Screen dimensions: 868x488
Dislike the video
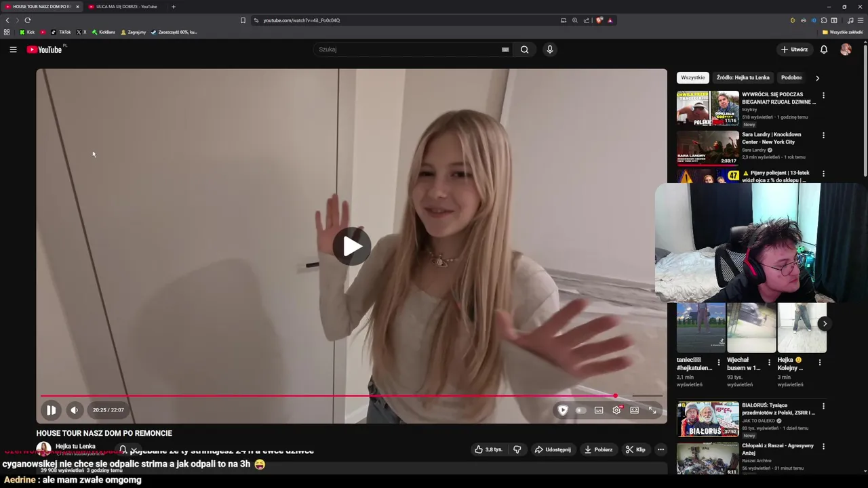[517, 449]
